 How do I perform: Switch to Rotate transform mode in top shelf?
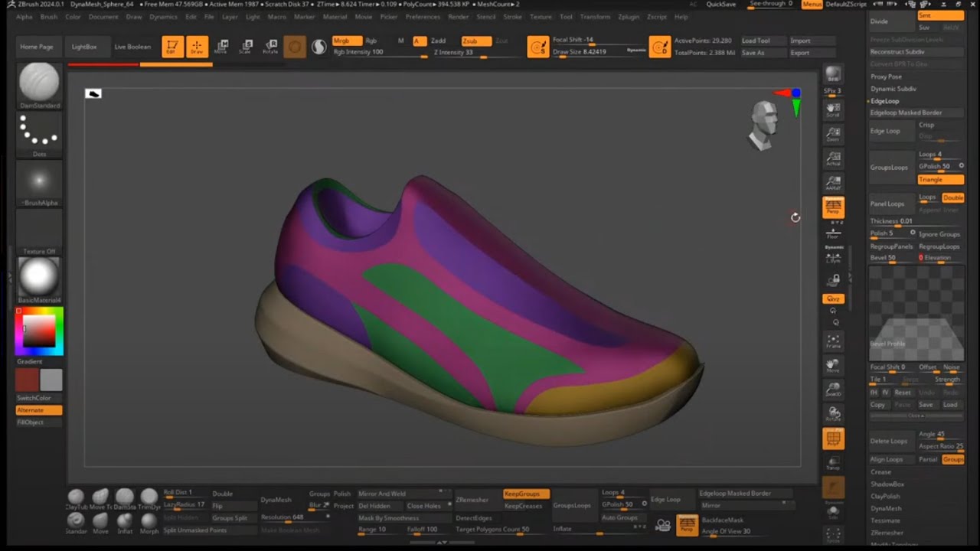(x=270, y=47)
